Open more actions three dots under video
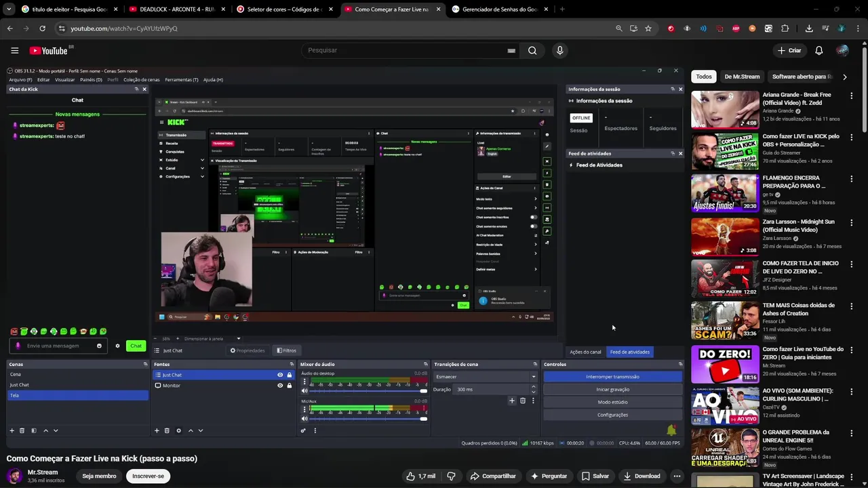Viewport: 868px width, 488px height. 677,476
